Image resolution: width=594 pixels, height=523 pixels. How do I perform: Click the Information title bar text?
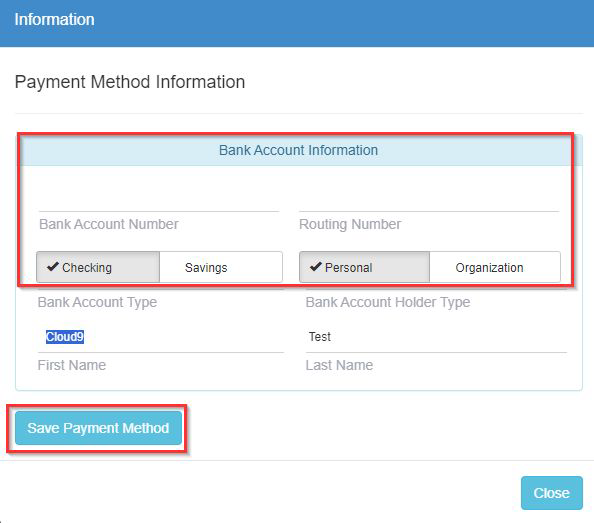coord(55,20)
